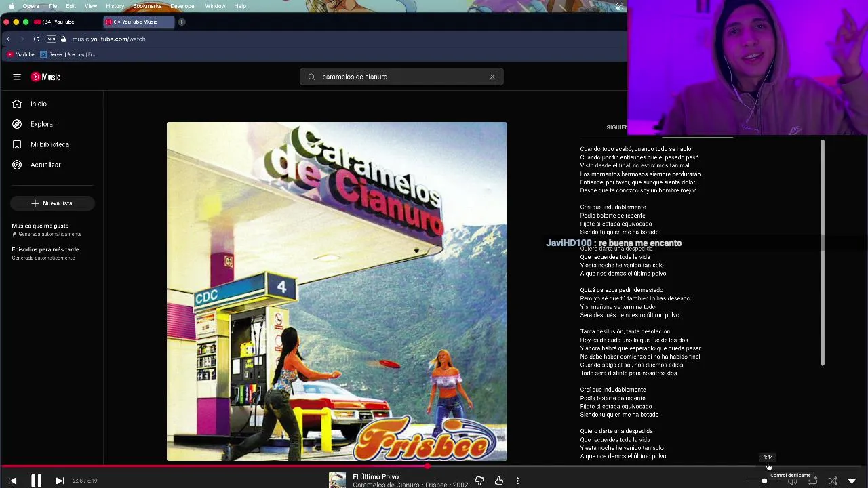This screenshot has height=488, width=868.
Task: Collapse the player page with arrow
Action: click(x=852, y=481)
